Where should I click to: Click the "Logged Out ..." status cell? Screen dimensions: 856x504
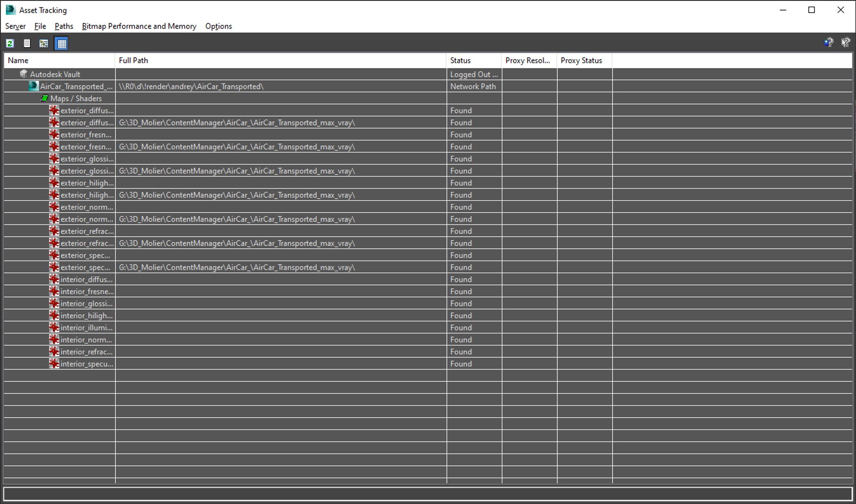[x=474, y=74]
